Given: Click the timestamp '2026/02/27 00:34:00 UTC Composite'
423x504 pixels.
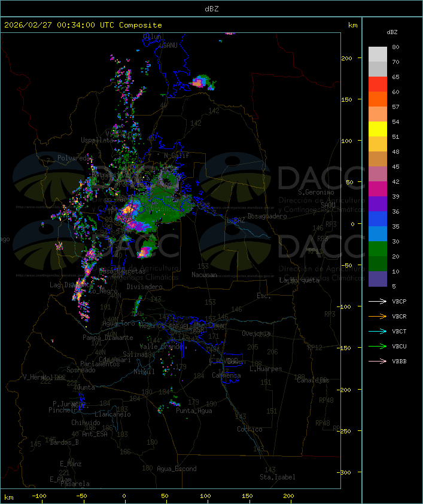Looking at the screenshot, I should pyautogui.click(x=83, y=25).
